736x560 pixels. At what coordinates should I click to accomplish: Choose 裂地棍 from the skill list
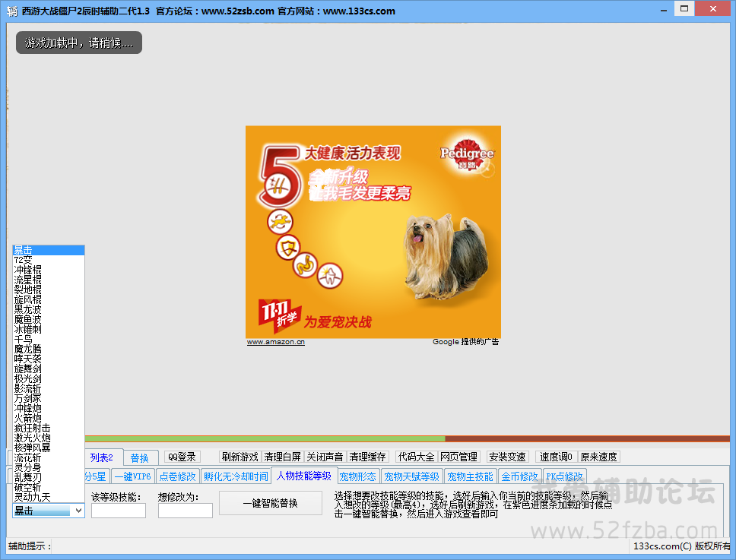[49, 289]
